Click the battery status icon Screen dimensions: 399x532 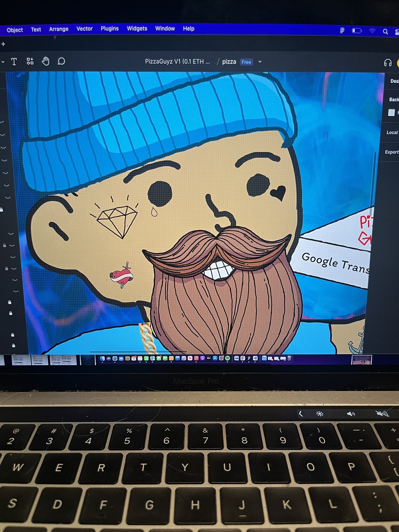tap(357, 31)
